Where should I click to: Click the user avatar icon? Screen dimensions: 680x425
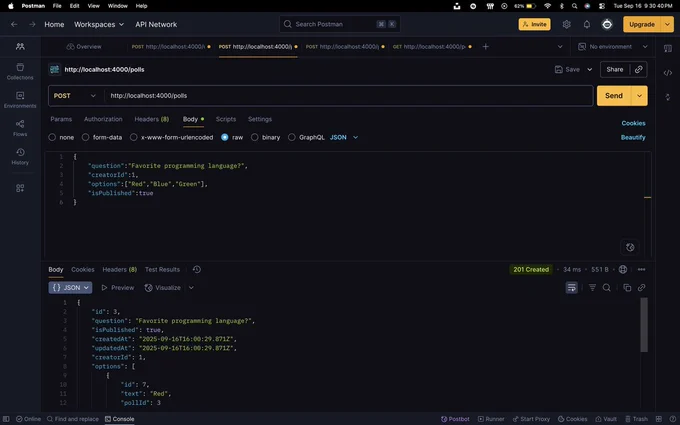click(607, 24)
